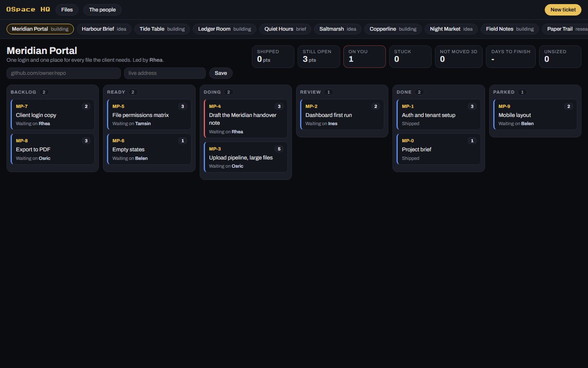Create a New ticket
The image size is (588, 368).
(563, 9)
